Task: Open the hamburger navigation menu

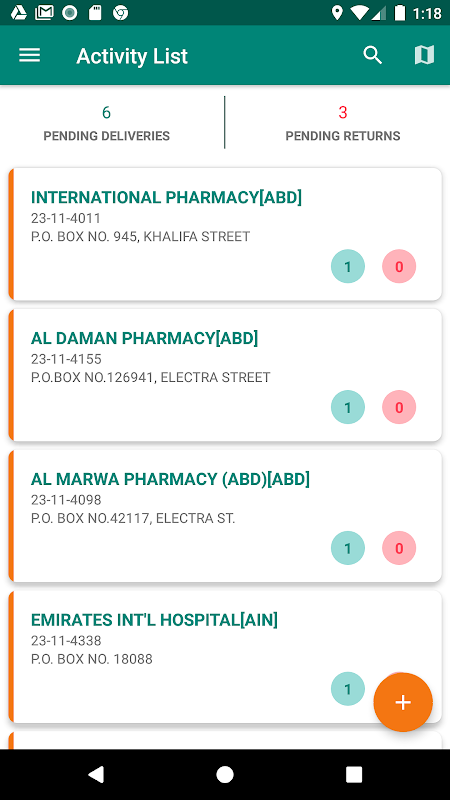Action: pyautogui.click(x=30, y=55)
